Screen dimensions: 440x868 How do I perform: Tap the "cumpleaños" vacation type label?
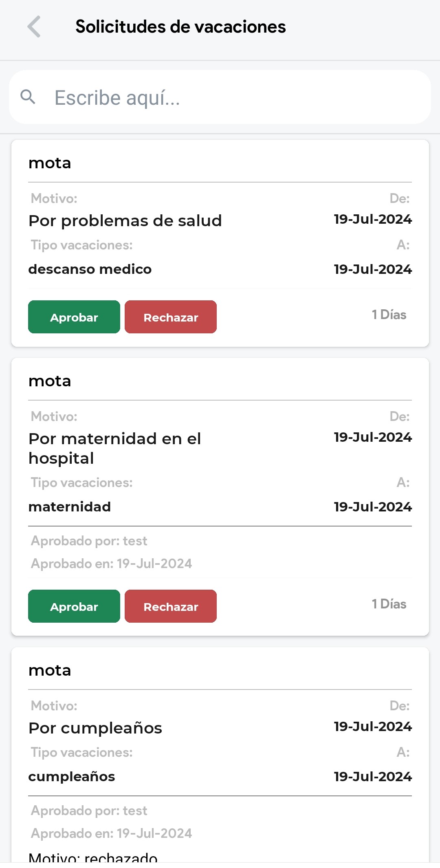(x=72, y=777)
